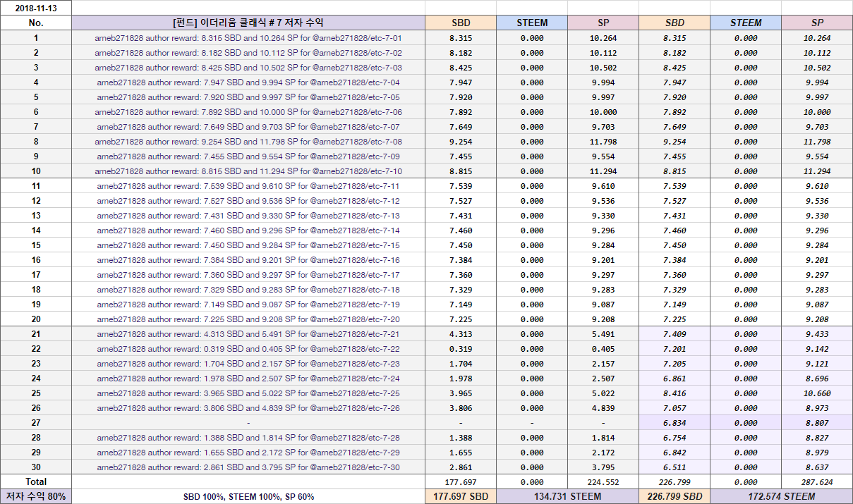Select the SBD value 4.313
The image size is (853, 504).
(x=461, y=334)
